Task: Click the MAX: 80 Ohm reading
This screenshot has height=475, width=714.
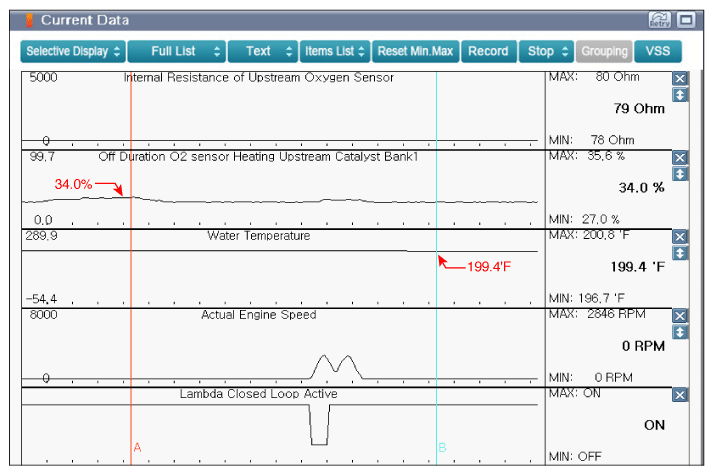Action: point(594,77)
